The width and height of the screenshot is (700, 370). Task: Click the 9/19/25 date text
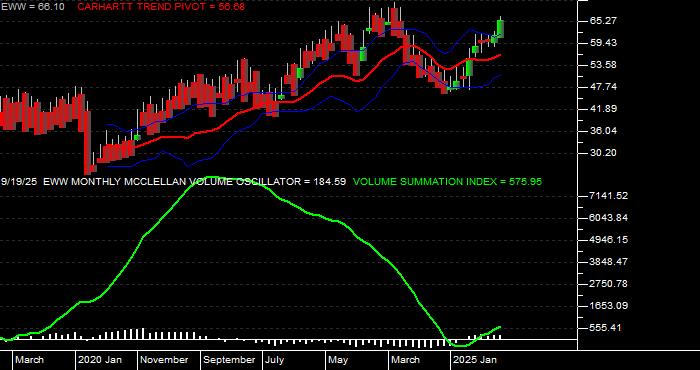coord(19,182)
